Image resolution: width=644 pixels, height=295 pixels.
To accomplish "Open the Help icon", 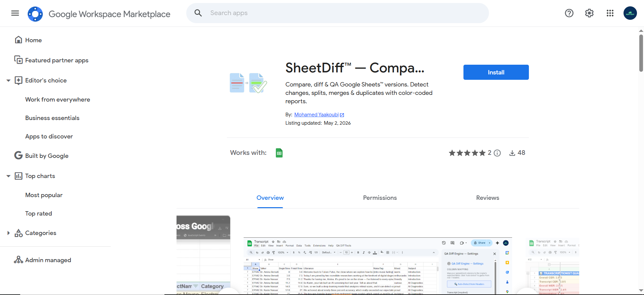I will 569,13.
